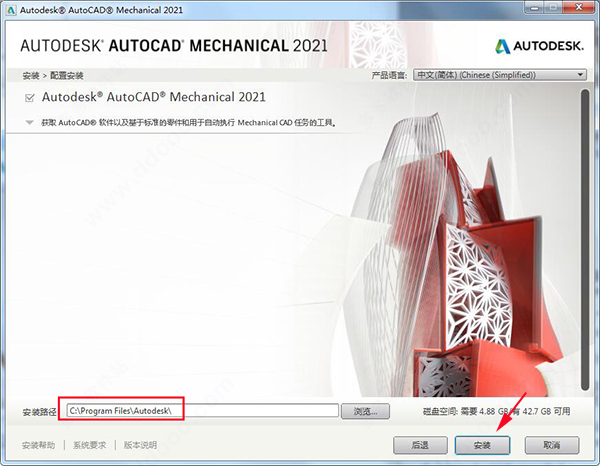
Task: Click the 后退 back button
Action: click(x=420, y=445)
